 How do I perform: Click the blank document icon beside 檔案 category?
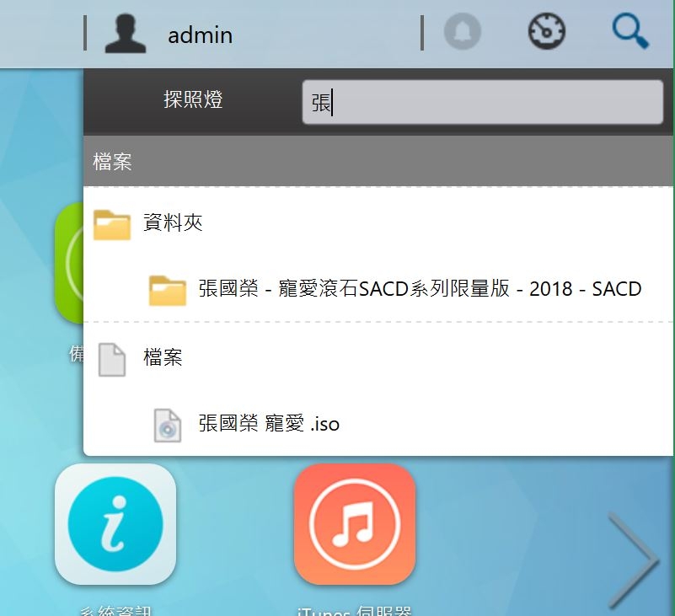click(112, 360)
